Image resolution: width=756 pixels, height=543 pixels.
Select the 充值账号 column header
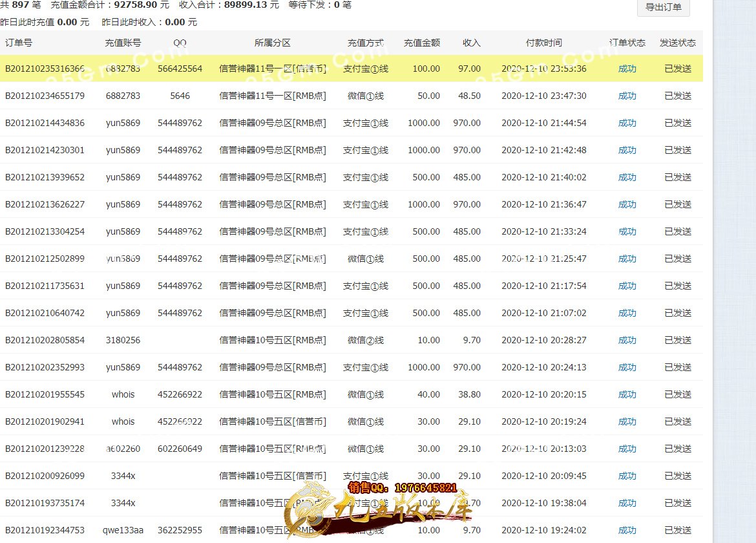(123, 43)
